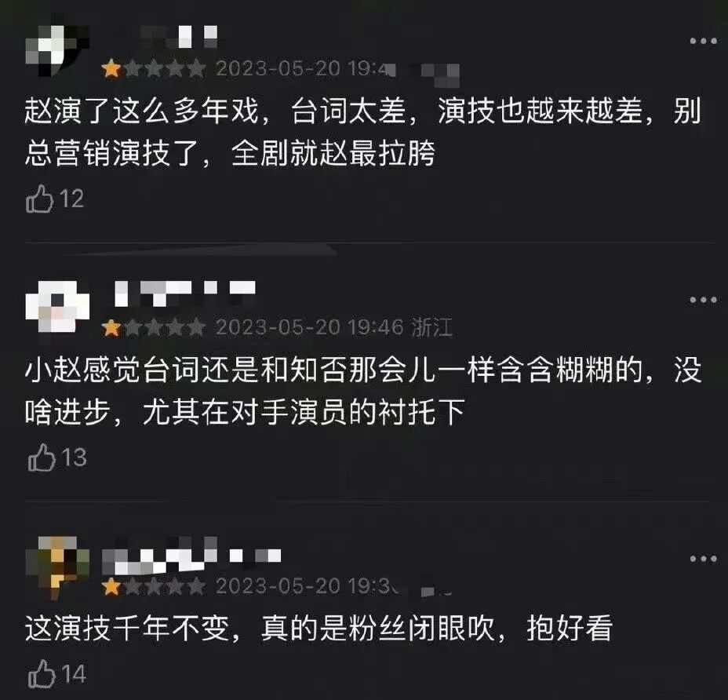Screen dimensions: 728x700
Task: Click the second reviewer's blurred username
Action: (185, 293)
